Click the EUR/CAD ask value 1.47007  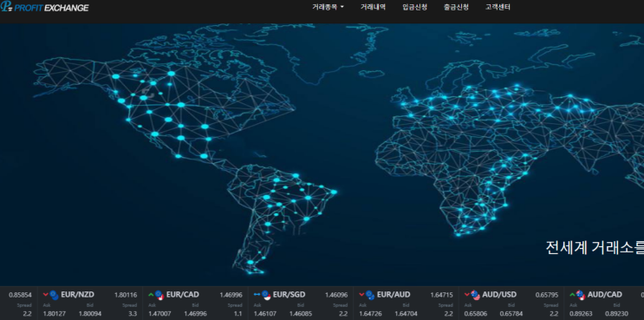point(159,314)
